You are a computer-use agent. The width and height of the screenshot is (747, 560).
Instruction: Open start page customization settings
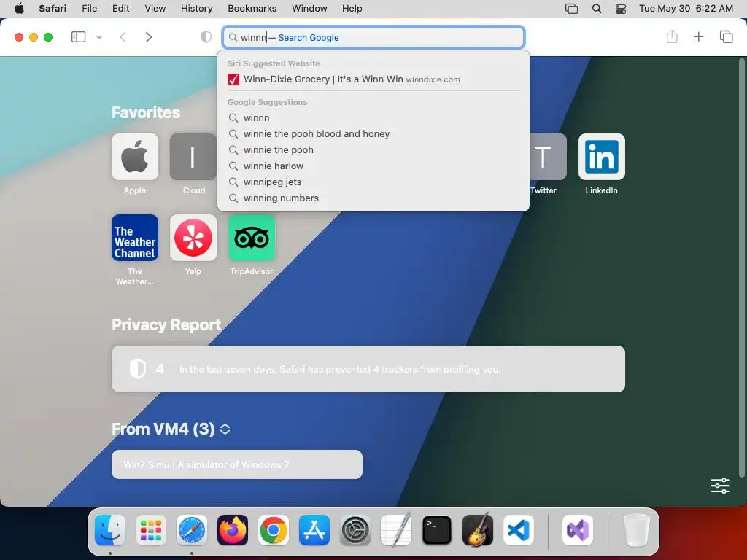coord(720,486)
